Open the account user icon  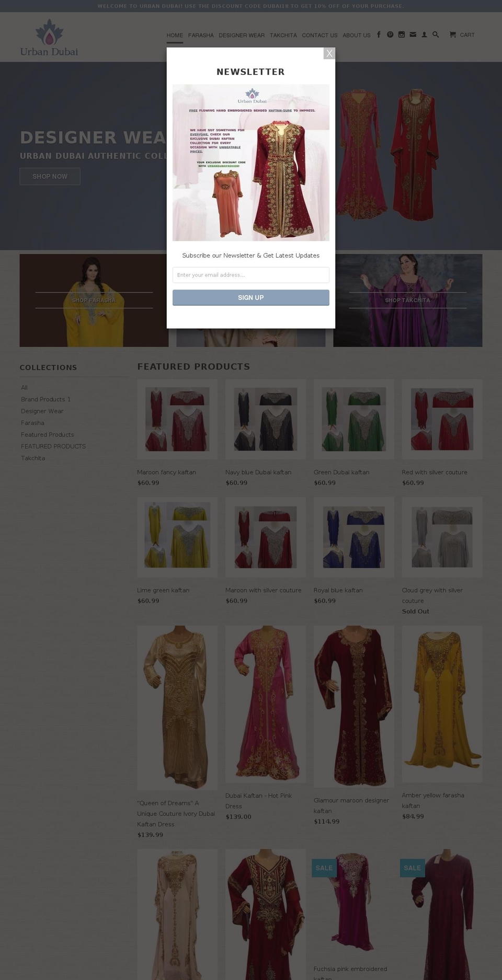click(x=424, y=34)
